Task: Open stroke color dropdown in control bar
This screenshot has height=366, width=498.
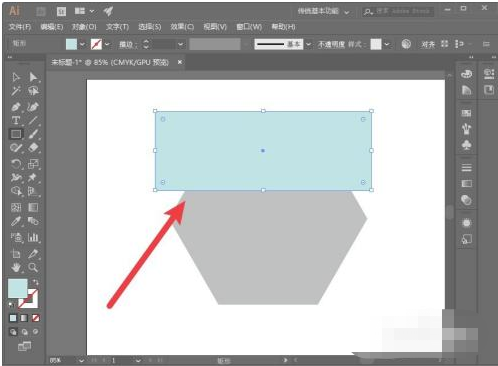Action: [107, 44]
